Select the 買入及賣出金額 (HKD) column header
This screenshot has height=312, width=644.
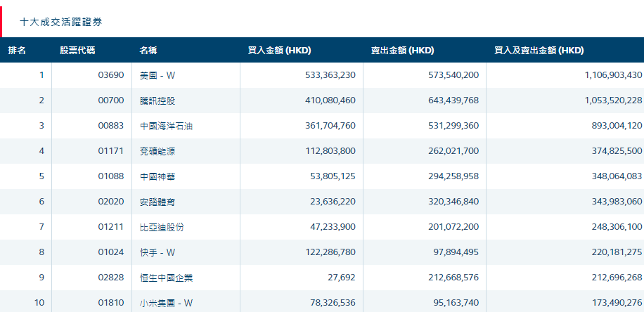(x=539, y=51)
